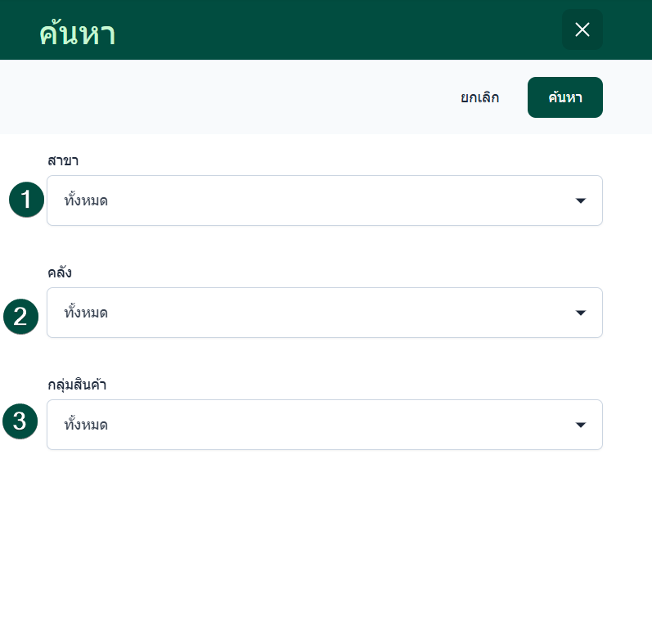The image size is (652, 644).
Task: Click the number 1 badge icon
Action: point(26,200)
